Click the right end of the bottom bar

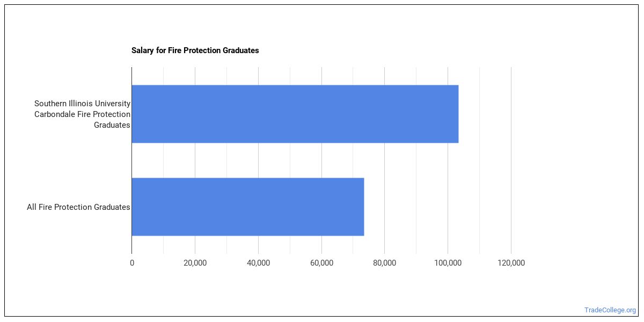[x=362, y=207]
